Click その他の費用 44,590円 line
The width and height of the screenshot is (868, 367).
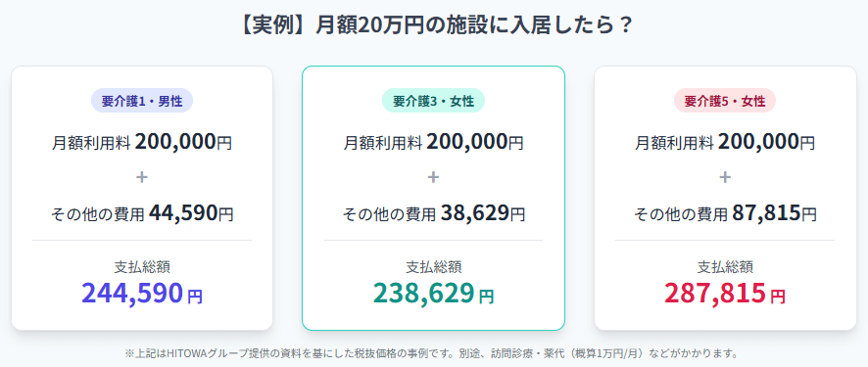pyautogui.click(x=142, y=212)
